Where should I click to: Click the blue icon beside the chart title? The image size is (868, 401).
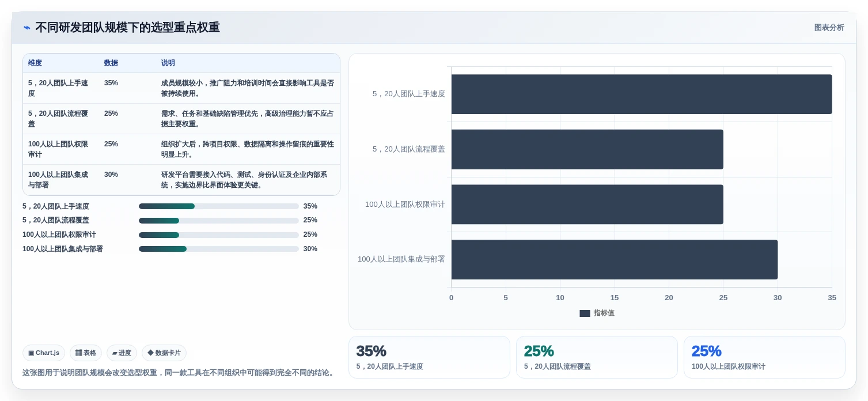27,28
